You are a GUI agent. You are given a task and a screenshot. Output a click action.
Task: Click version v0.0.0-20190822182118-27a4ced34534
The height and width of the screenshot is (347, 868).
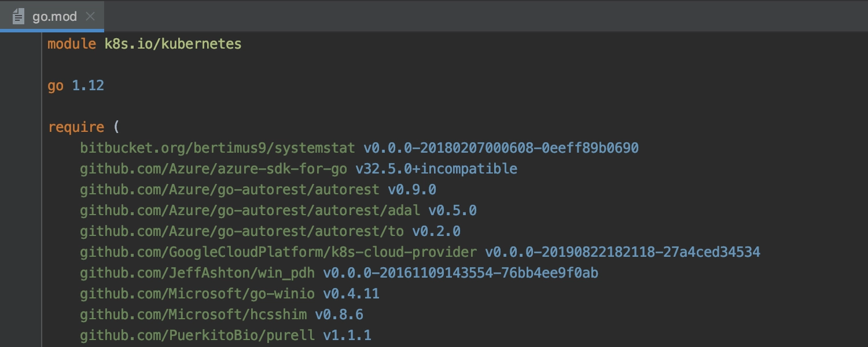(623, 252)
